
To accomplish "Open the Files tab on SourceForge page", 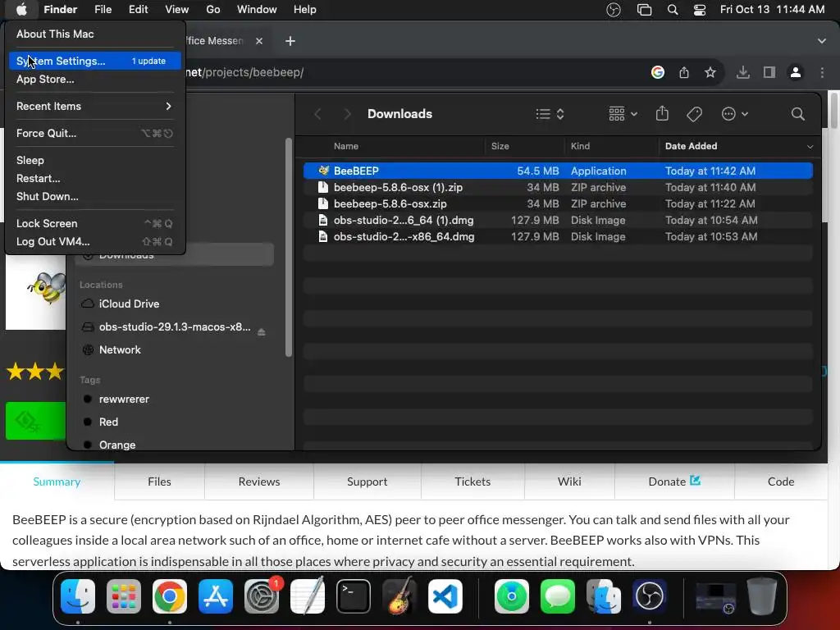I will (x=160, y=482).
